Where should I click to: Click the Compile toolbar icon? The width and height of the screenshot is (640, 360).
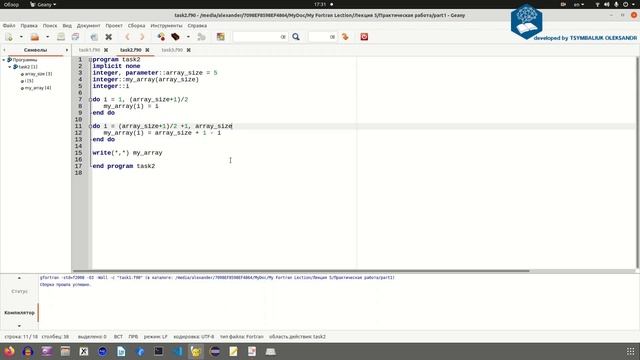click(x=161, y=37)
